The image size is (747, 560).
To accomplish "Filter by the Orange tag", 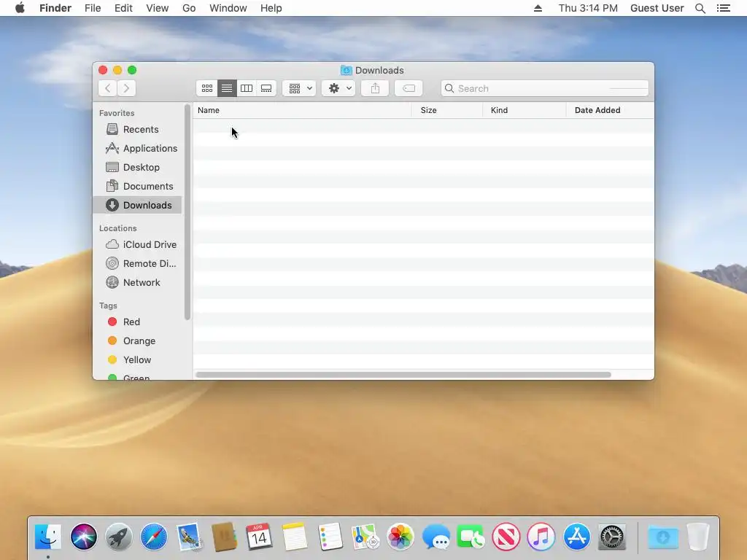I will pos(137,341).
